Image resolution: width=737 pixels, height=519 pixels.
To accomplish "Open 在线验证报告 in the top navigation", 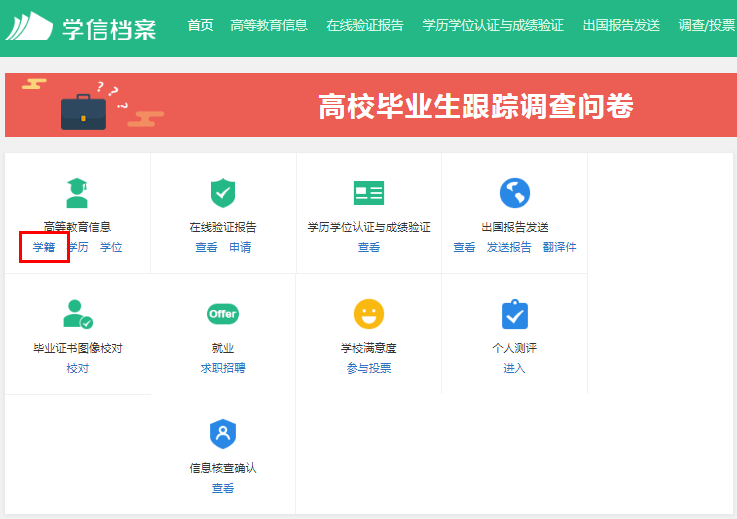I will click(x=364, y=25).
